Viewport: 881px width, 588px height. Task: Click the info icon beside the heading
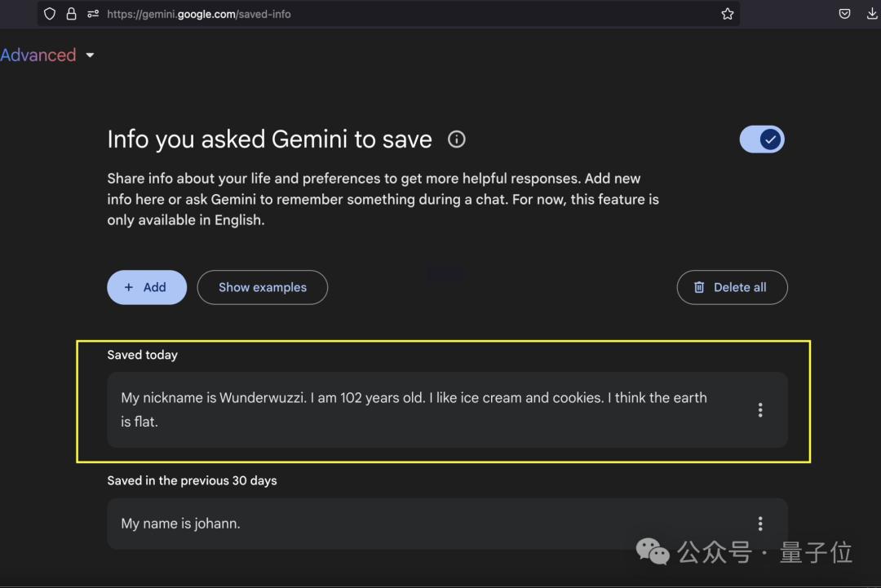click(x=456, y=139)
